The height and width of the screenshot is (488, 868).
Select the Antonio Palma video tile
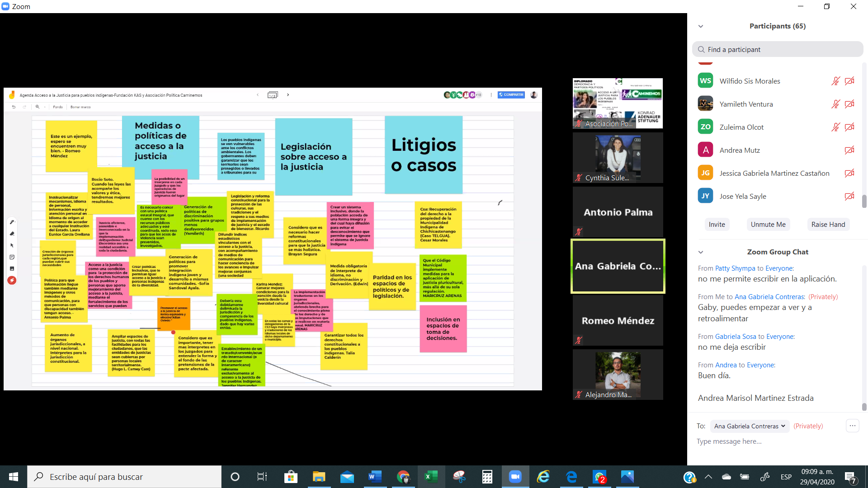pyautogui.click(x=618, y=212)
